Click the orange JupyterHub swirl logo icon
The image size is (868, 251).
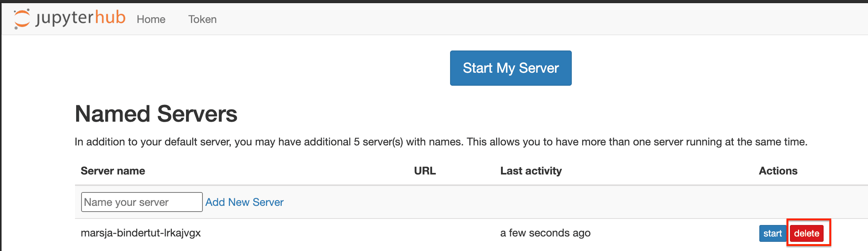21,19
